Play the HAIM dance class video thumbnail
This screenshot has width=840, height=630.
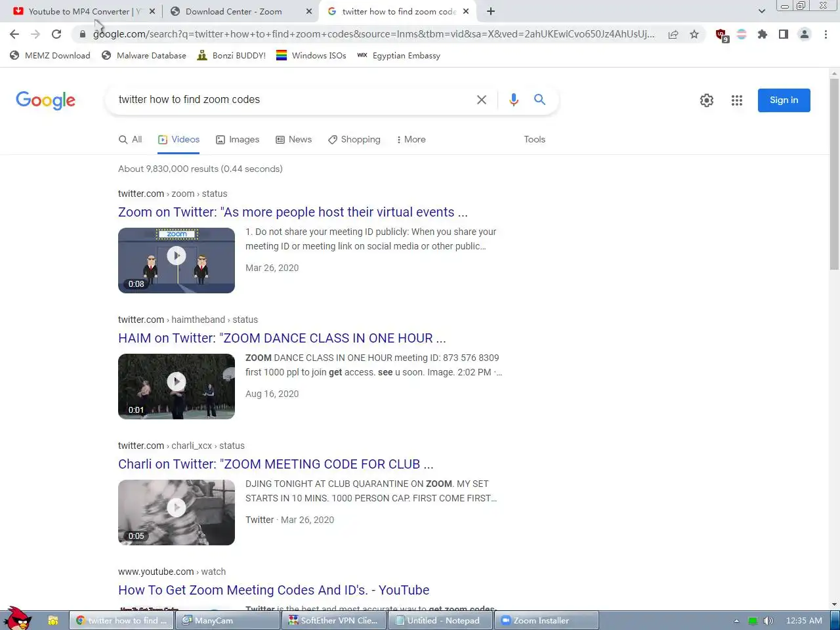click(177, 387)
